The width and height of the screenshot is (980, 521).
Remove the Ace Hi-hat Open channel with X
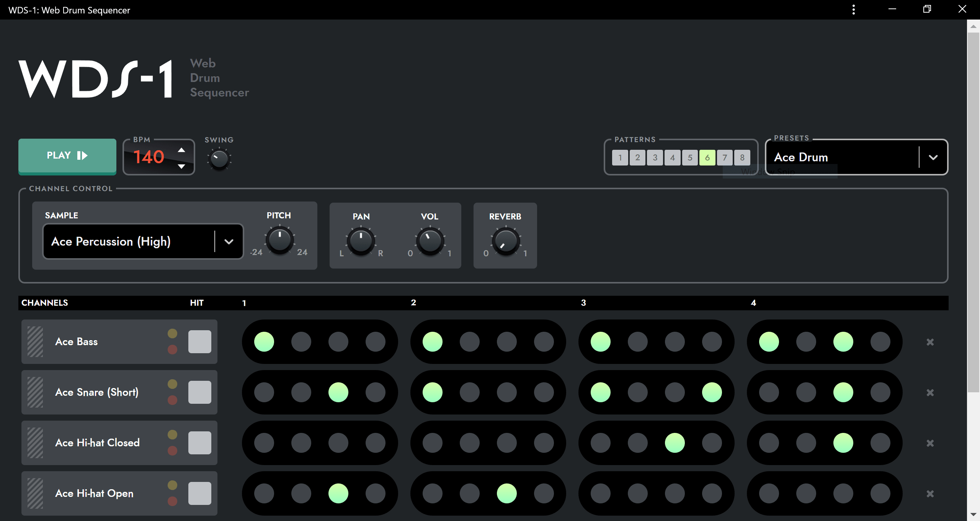pyautogui.click(x=930, y=494)
